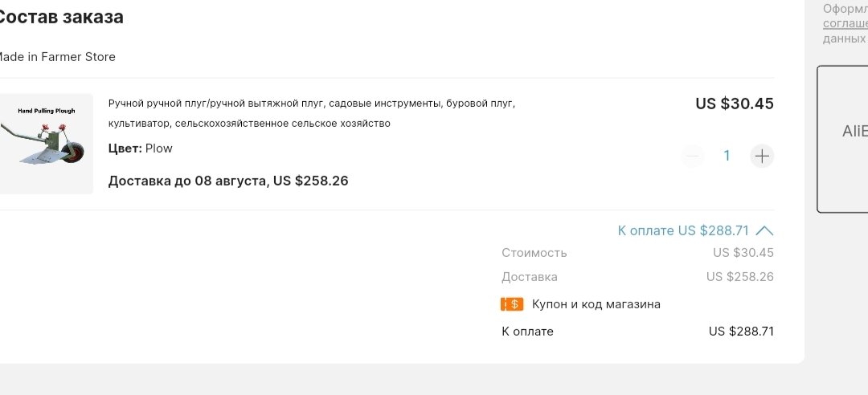Click the Цвет: Plow variant label

point(140,149)
